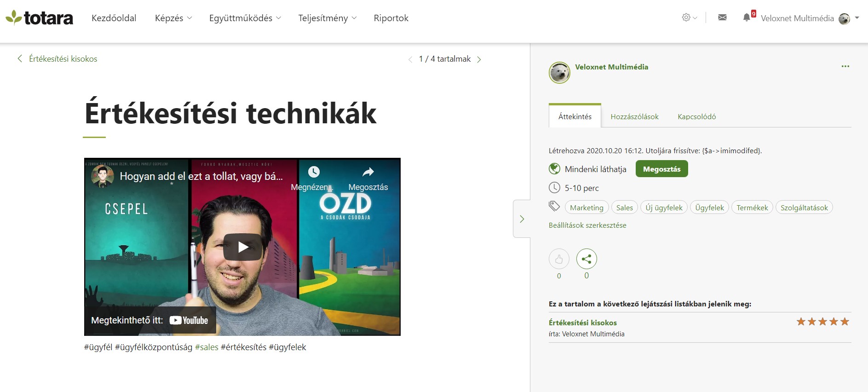The image size is (868, 392).
Task: Select the Szolgáltatások tag
Action: tap(804, 208)
